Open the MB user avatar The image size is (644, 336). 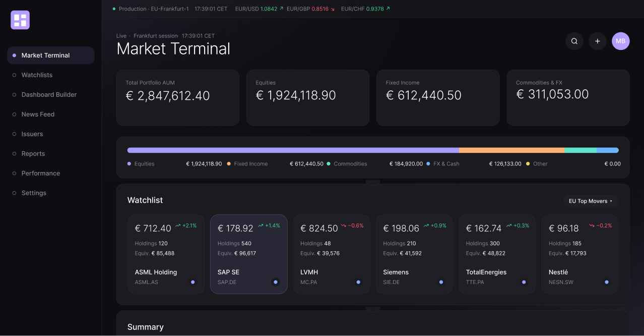621,41
